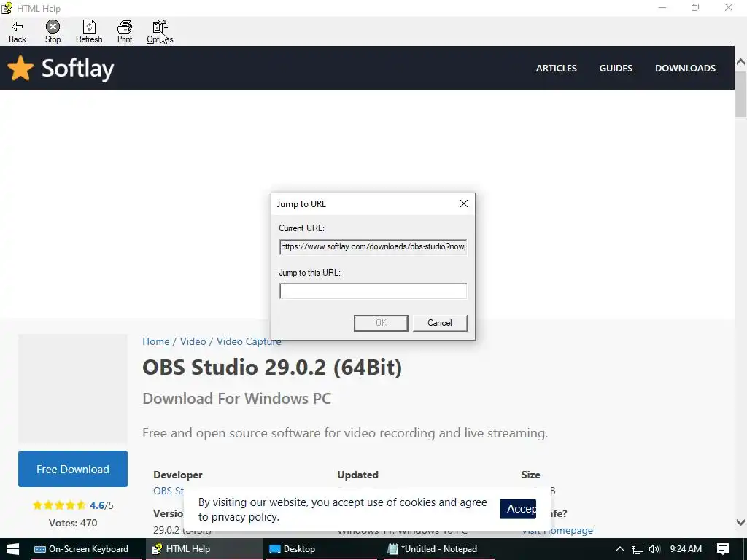Image resolution: width=747 pixels, height=560 pixels.
Task: Open the Options toolbar menu
Action: tap(160, 31)
